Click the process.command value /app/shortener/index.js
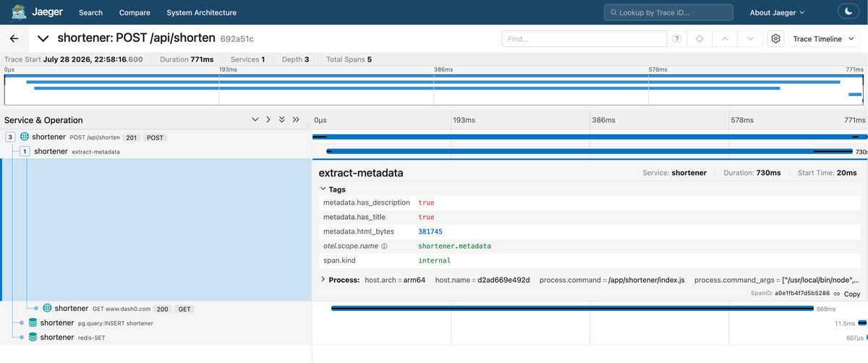The height and width of the screenshot is (363, 868). 647,280
